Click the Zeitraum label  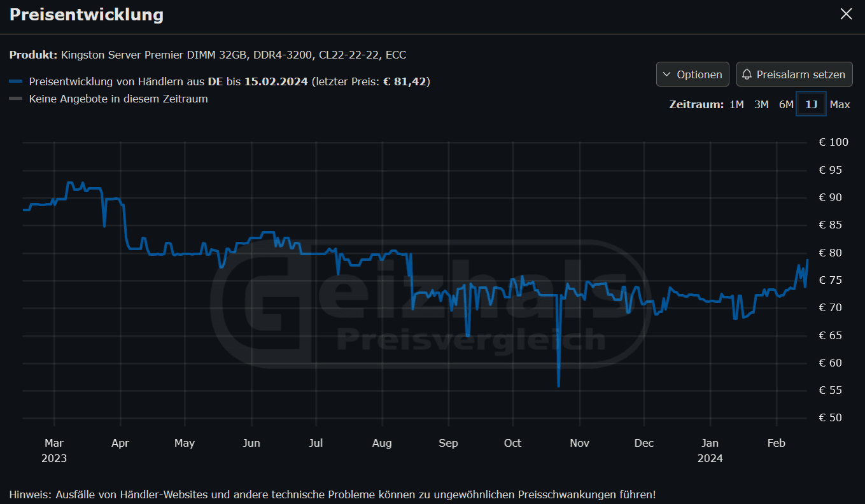click(x=696, y=104)
